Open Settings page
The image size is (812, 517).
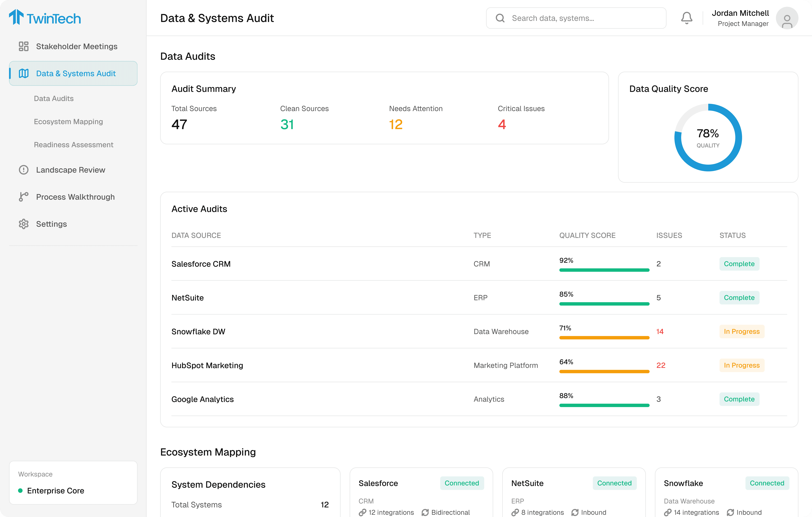click(73, 224)
